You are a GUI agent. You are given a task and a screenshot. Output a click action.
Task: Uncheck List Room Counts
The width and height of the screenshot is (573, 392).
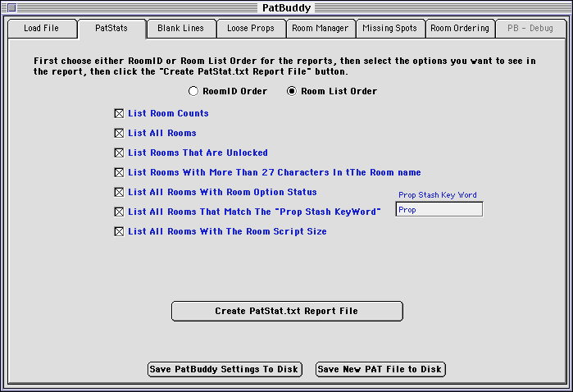[x=120, y=113]
